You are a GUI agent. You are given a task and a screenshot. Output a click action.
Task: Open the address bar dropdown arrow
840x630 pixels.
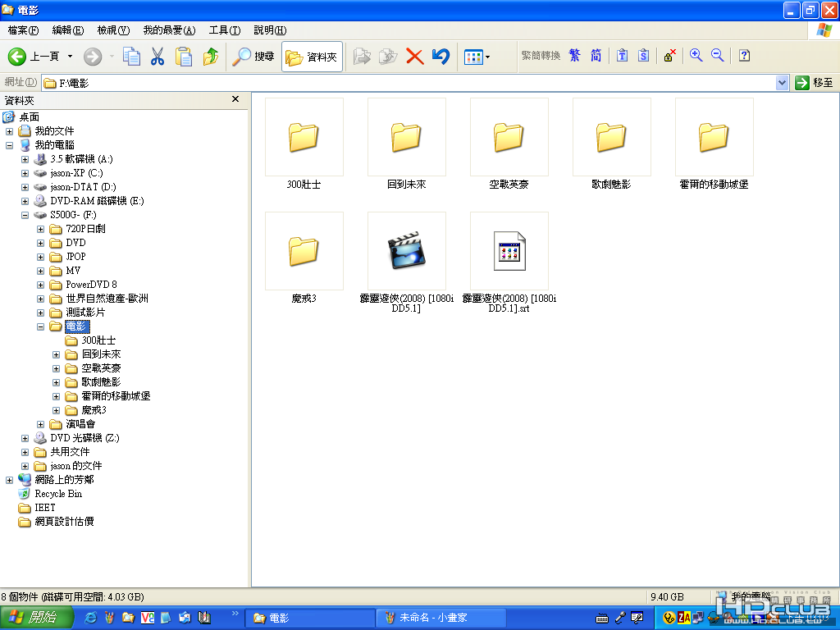pos(782,83)
